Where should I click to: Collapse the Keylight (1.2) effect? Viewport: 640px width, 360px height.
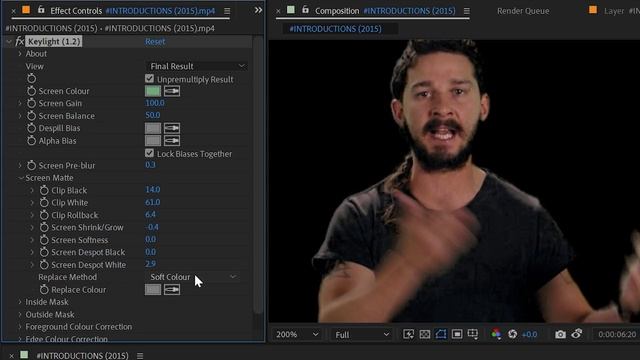(x=9, y=41)
